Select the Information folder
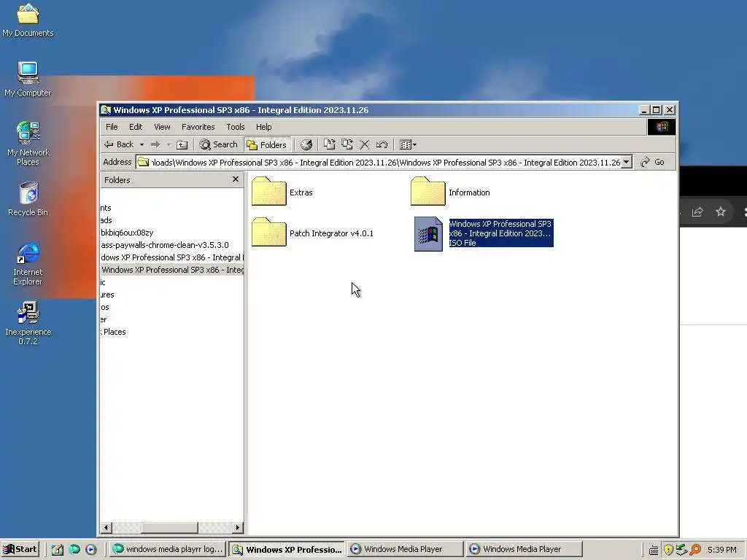This screenshot has height=560, width=747. pos(450,192)
